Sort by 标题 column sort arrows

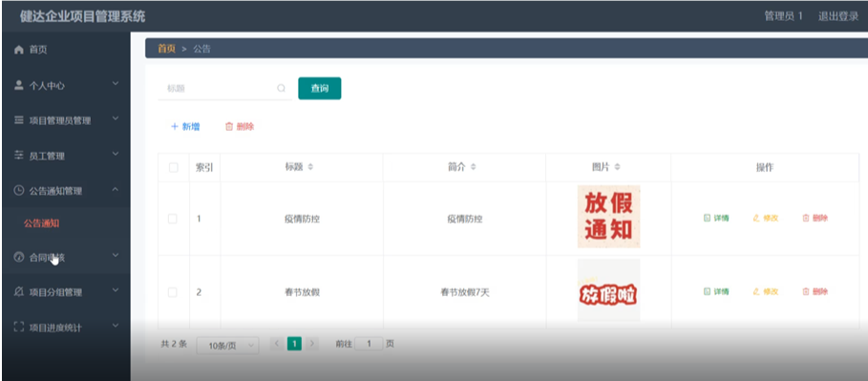click(310, 167)
